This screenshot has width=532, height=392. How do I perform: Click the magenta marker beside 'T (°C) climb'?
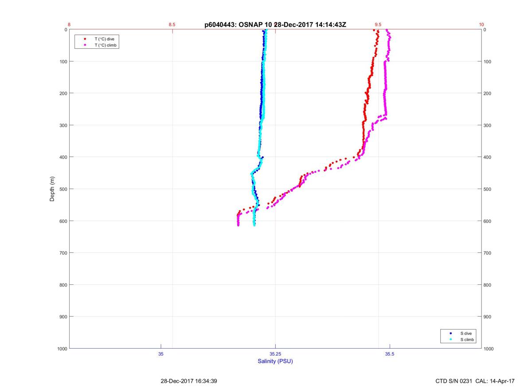(85, 45)
